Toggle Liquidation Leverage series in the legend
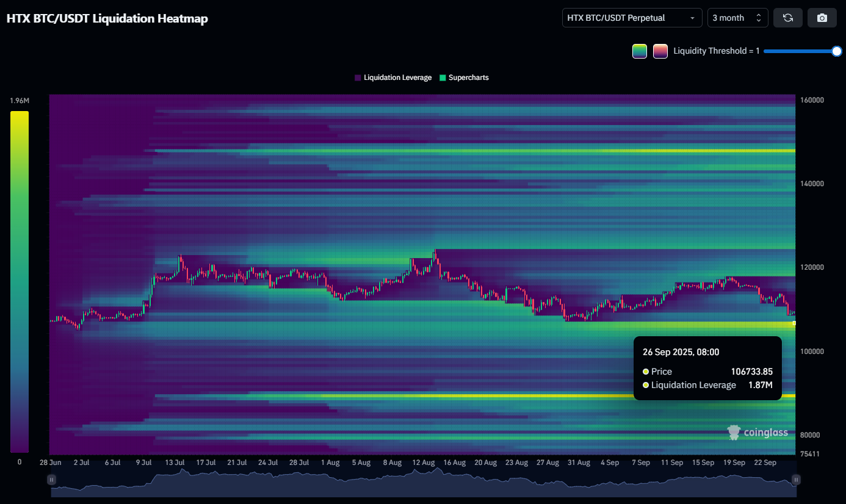The image size is (846, 504). click(x=397, y=77)
